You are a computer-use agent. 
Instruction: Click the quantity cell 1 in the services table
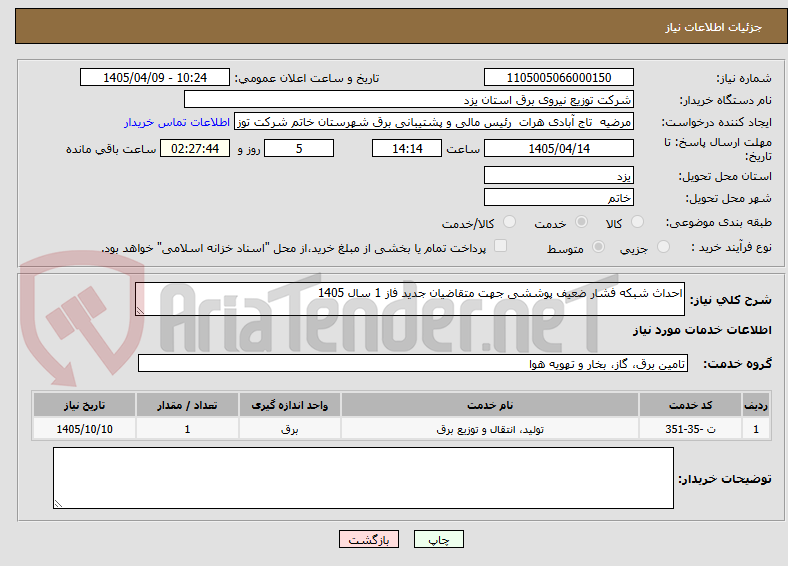tap(187, 429)
